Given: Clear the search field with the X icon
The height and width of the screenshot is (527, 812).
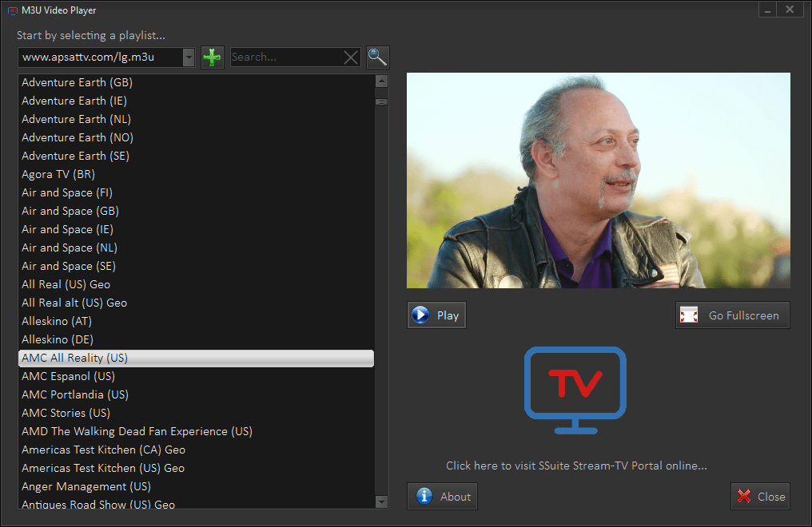Looking at the screenshot, I should coord(351,57).
